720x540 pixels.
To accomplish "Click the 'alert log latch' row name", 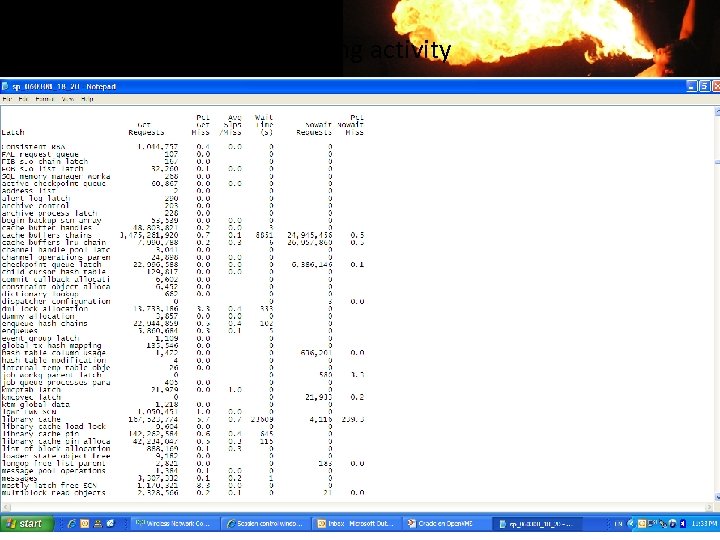I will (x=36, y=198).
